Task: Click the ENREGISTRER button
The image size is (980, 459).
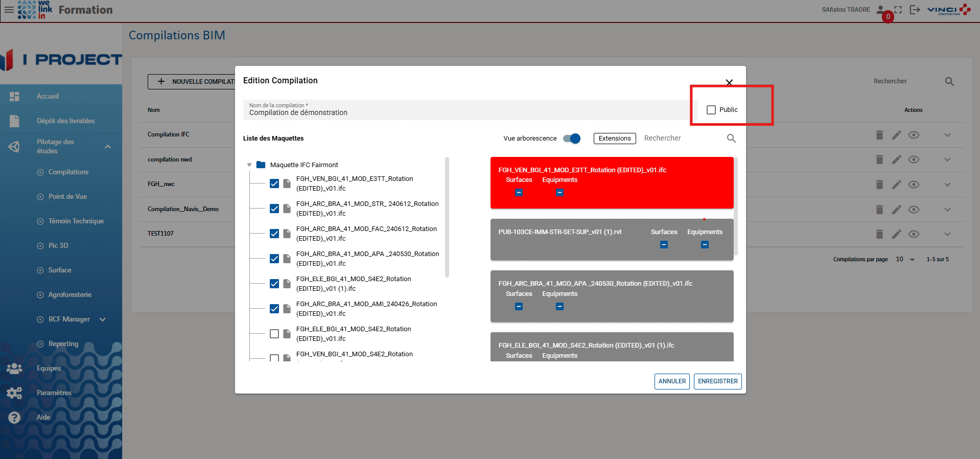Action: [x=717, y=381]
